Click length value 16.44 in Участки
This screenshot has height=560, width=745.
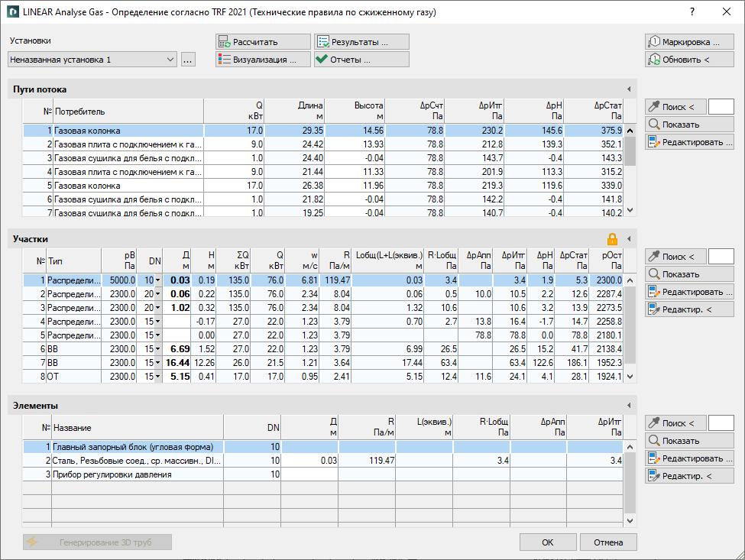[178, 363]
